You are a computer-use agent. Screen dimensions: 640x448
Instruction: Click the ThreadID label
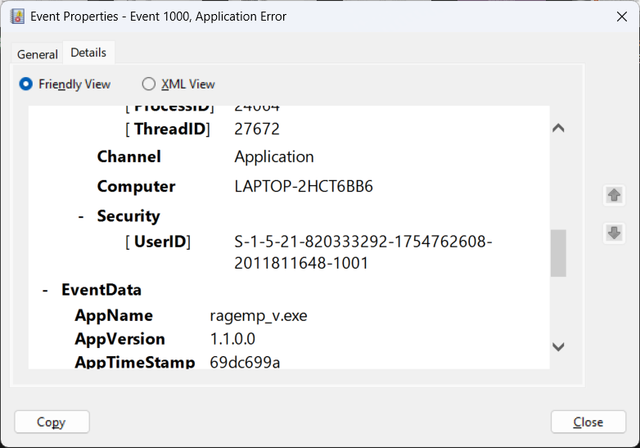point(167,129)
